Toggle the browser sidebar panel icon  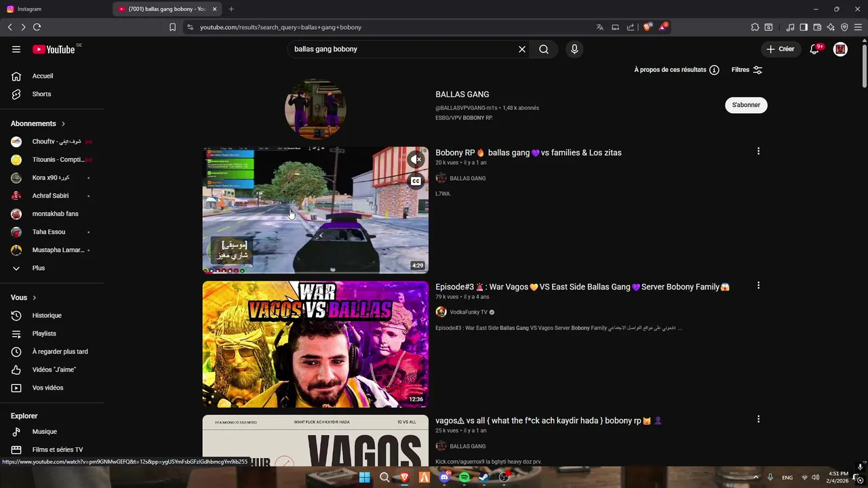pos(804,27)
